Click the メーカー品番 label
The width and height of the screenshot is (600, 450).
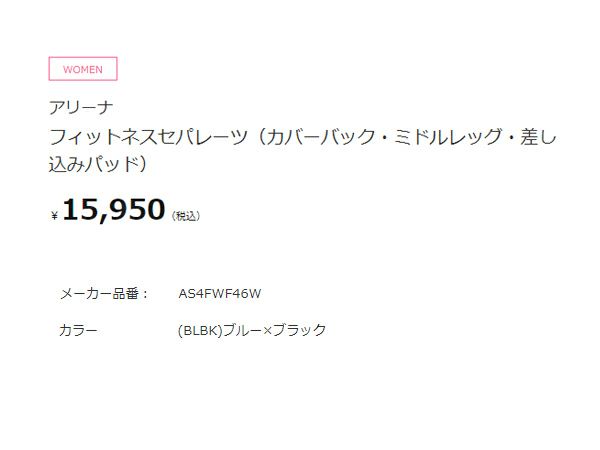point(98,294)
